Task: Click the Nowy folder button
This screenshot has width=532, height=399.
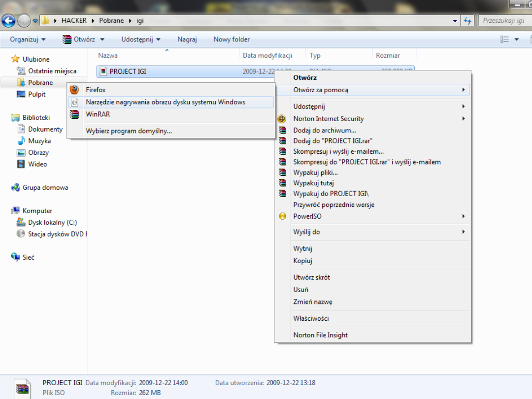Action: (x=232, y=39)
